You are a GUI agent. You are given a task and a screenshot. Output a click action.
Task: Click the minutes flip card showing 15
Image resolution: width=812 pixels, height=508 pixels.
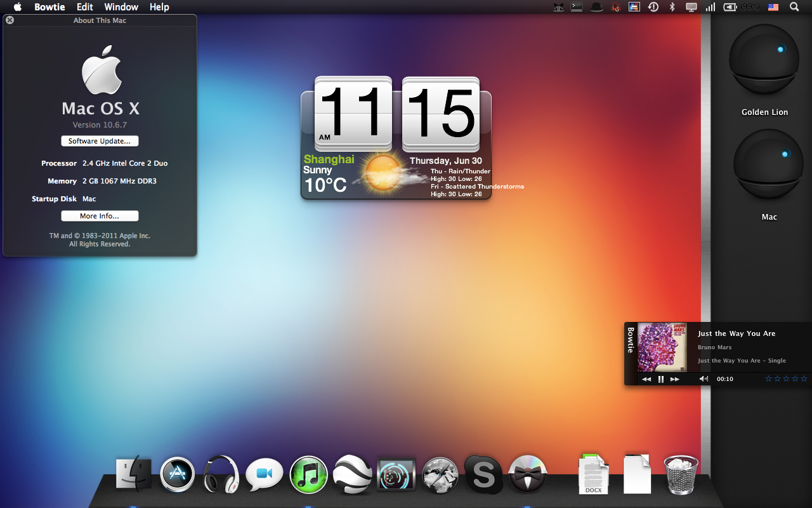coord(441,113)
